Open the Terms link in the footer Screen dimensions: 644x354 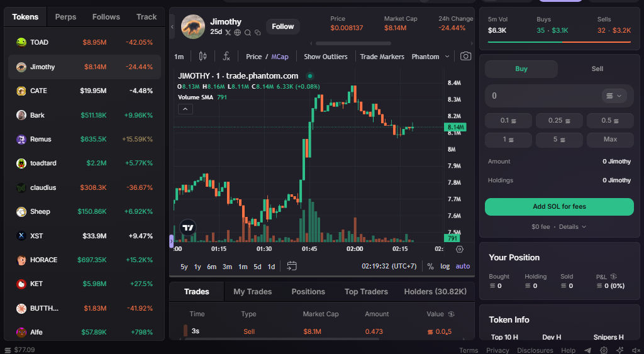coord(468,350)
